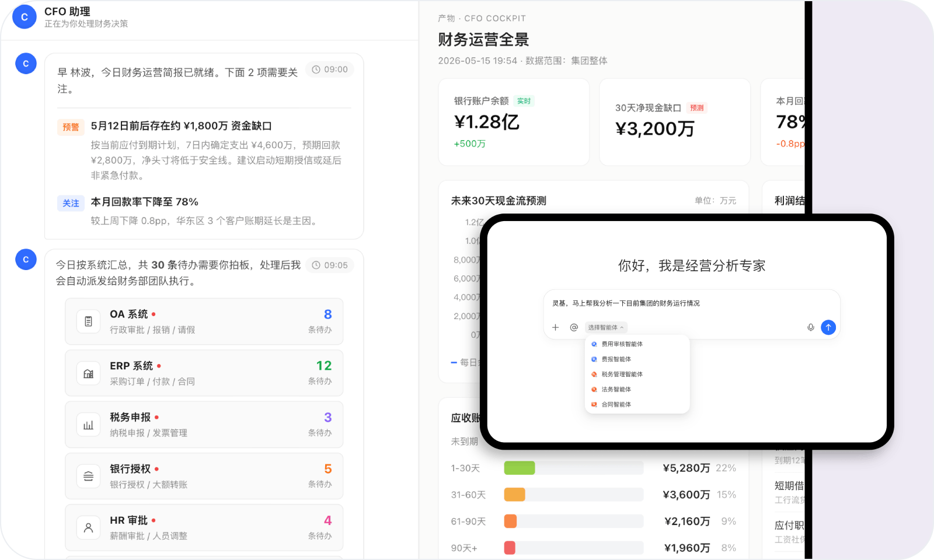This screenshot has height=560, width=934.
Task: Click the ¥5,280万 receivable amount
Action: (x=686, y=468)
